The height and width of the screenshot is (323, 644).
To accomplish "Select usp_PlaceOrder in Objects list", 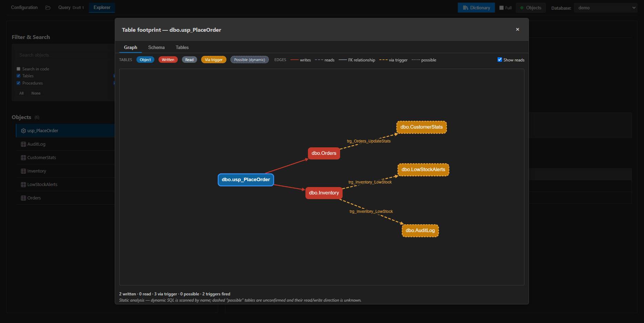I will [65, 131].
